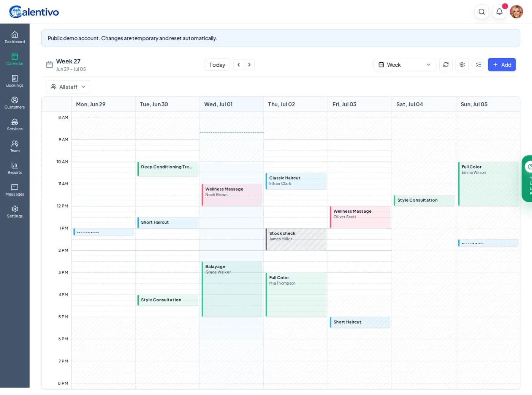The image size is (532, 395).
Task: Click the calendar icon beside Week 27
Action: 49,65
